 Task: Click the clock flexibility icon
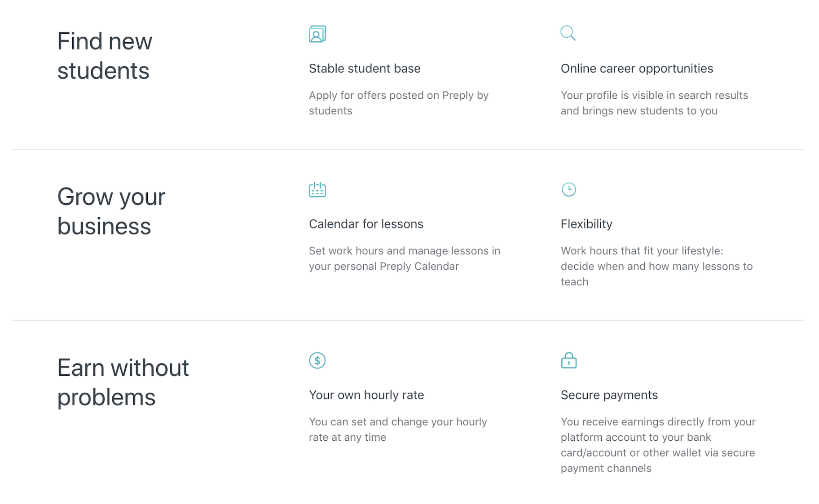(568, 189)
